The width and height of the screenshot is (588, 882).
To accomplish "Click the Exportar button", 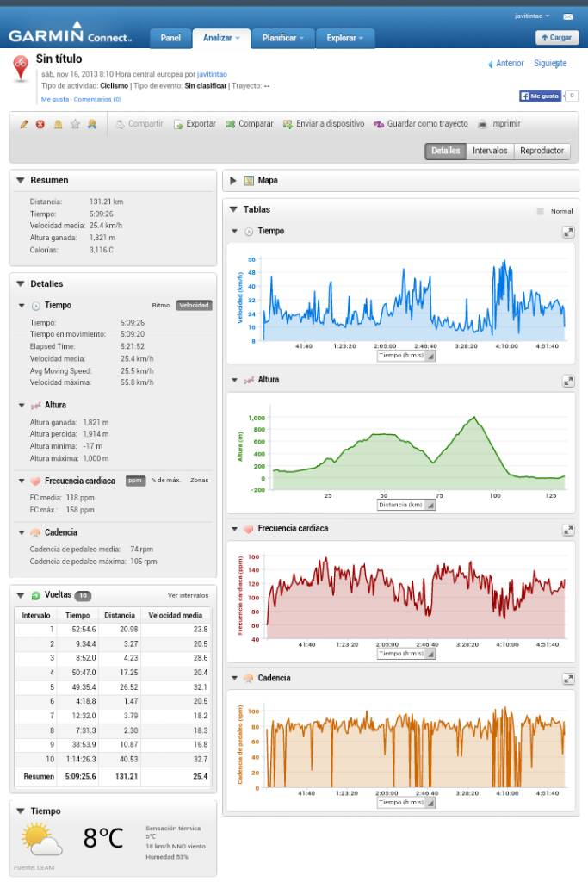I will [x=195, y=124].
